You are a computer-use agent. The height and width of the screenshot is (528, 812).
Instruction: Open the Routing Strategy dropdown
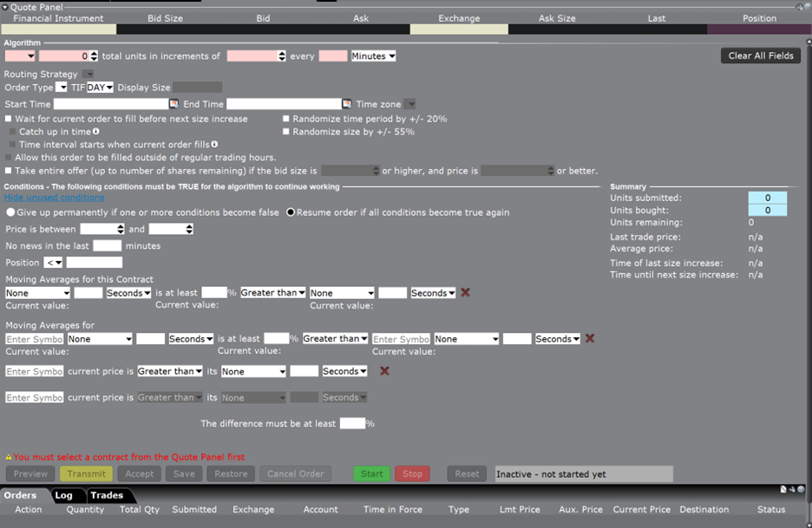(88, 74)
